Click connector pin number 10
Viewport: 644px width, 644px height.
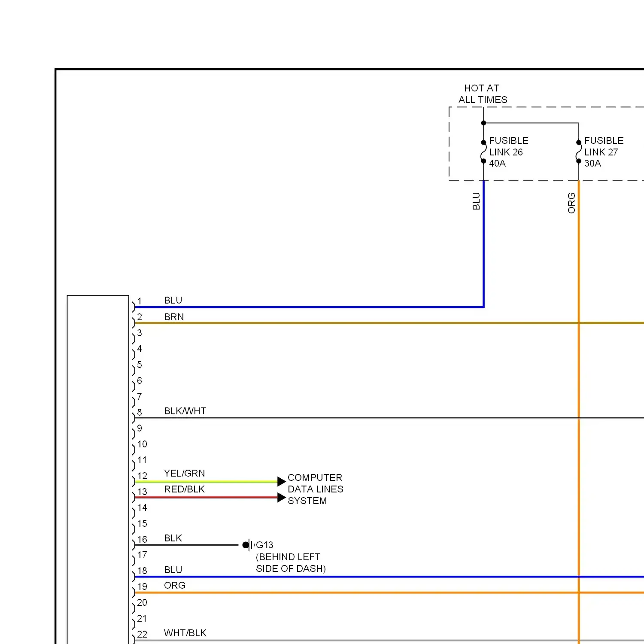tap(142, 444)
